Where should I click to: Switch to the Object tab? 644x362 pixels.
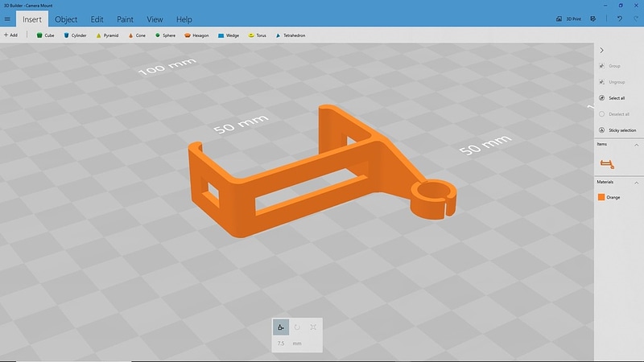click(66, 19)
